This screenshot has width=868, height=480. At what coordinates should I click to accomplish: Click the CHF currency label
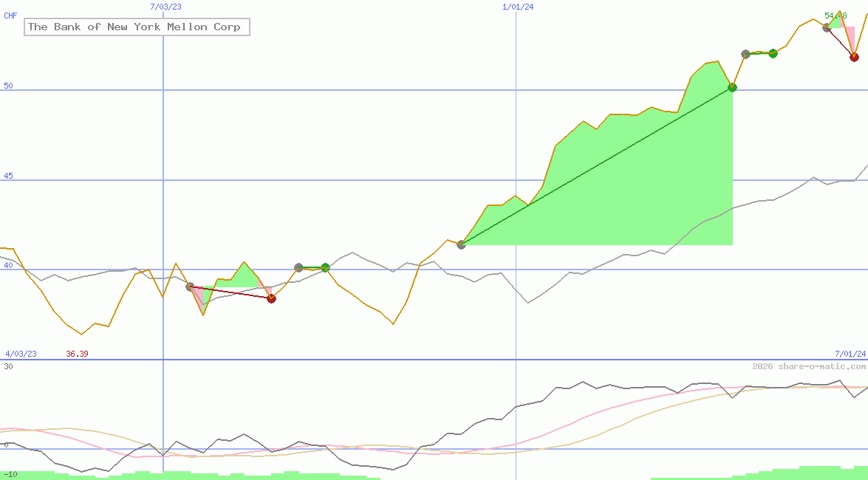(x=10, y=16)
